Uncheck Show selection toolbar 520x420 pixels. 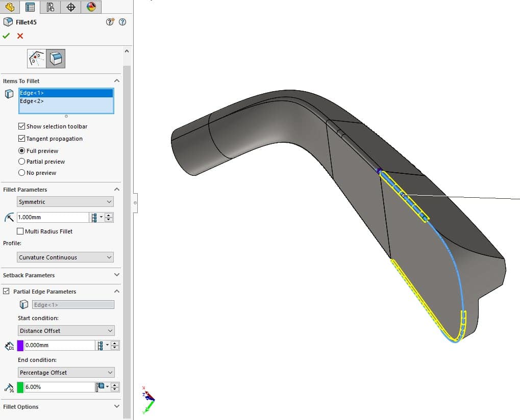(21, 126)
